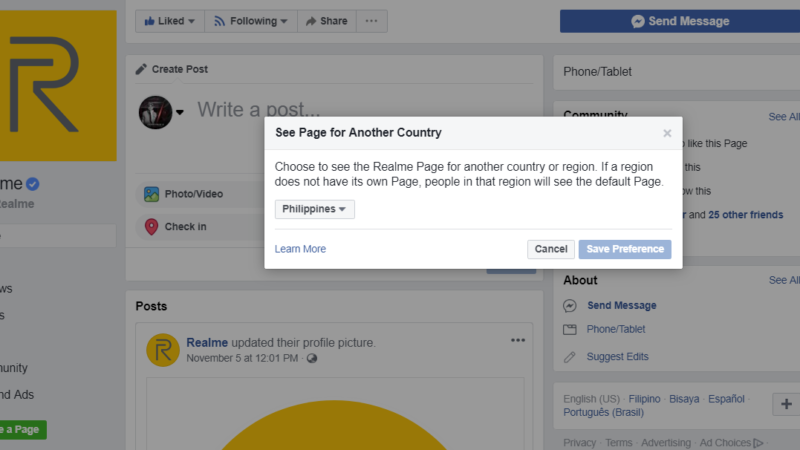The image size is (800, 450).
Task: Click Phone/Tablet category link under About
Action: tap(616, 329)
